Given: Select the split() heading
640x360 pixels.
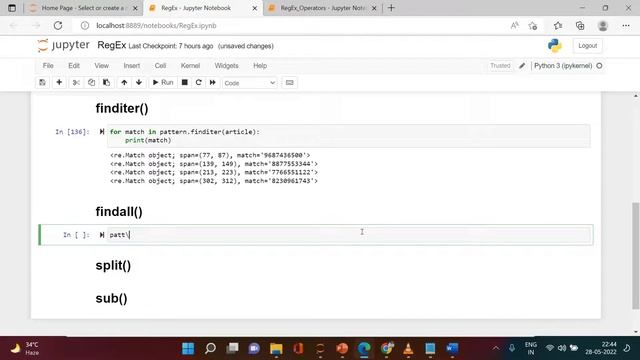Looking at the screenshot, I should point(113,265).
